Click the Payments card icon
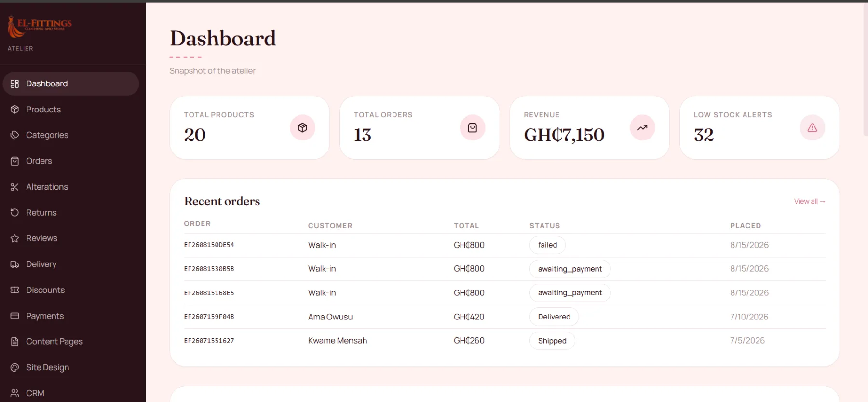 14,316
